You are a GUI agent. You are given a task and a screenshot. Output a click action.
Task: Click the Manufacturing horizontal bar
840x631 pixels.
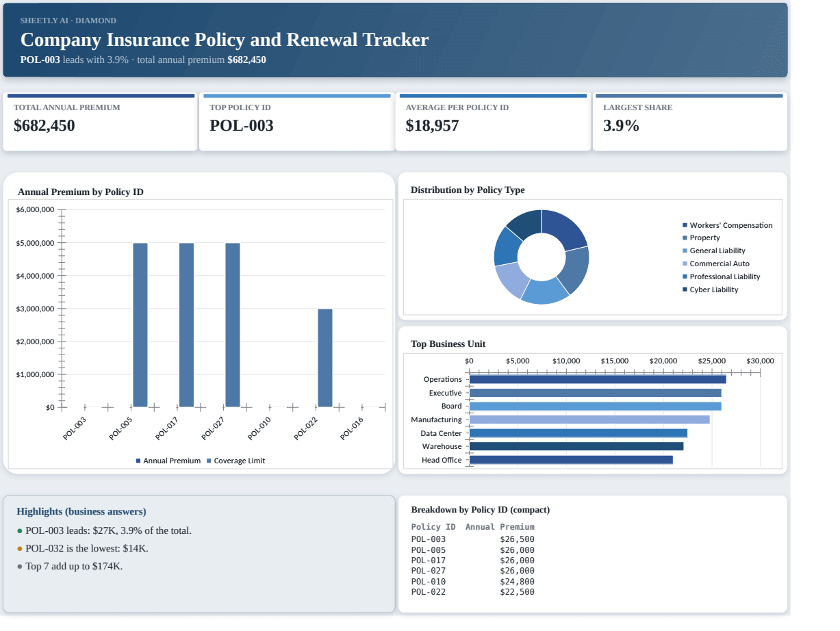[x=589, y=420]
